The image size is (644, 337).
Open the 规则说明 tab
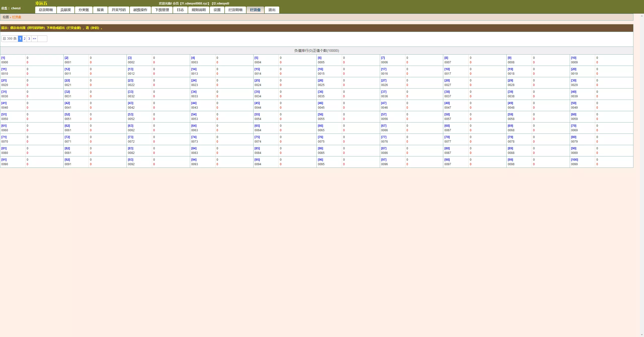tap(198, 10)
